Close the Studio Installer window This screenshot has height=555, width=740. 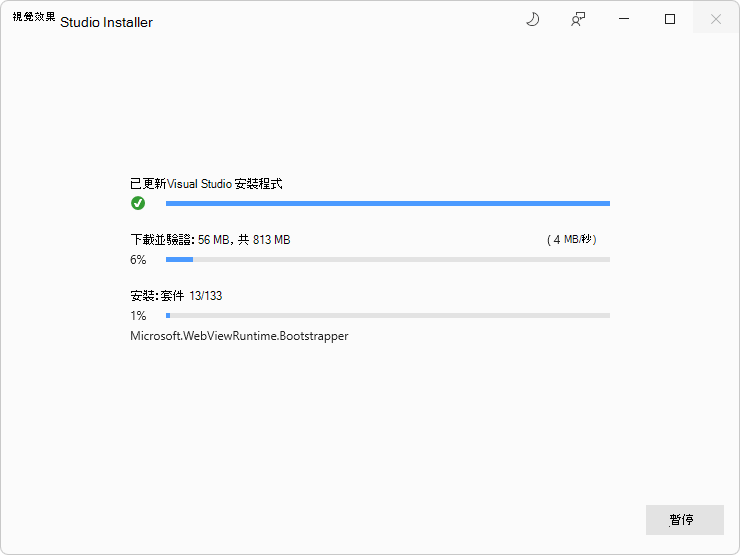tap(715, 19)
